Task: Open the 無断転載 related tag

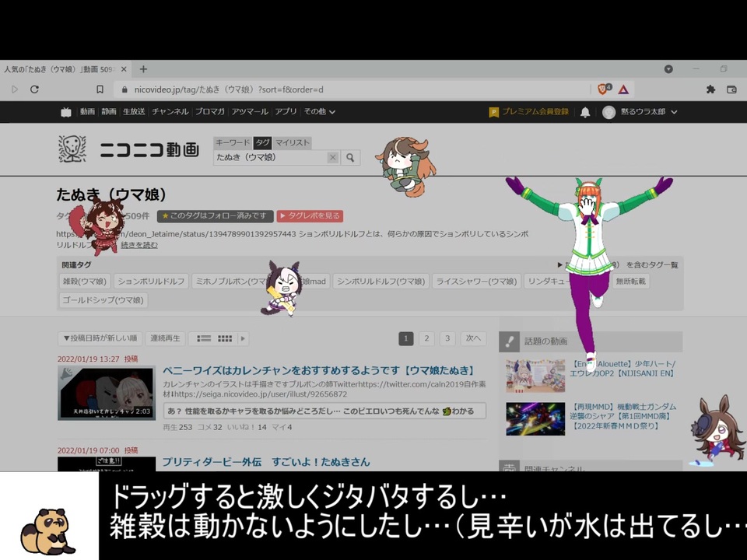Action: (631, 282)
